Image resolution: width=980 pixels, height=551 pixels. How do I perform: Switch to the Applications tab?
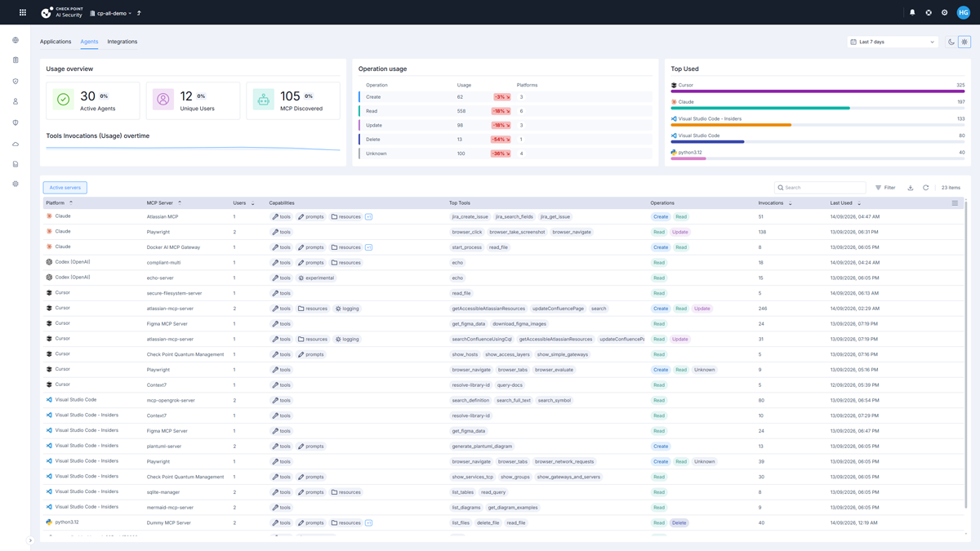coord(56,42)
